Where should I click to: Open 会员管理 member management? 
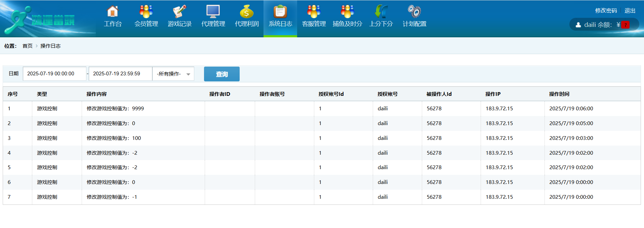point(146,12)
